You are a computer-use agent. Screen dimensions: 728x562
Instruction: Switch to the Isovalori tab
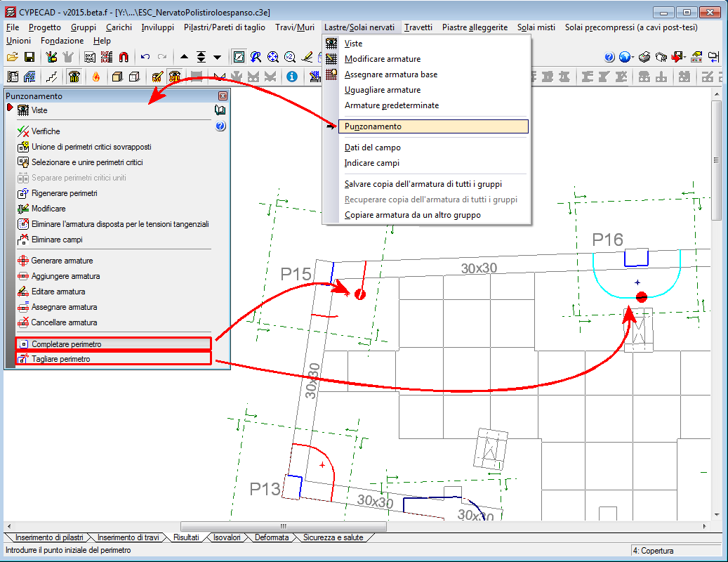[227, 537]
